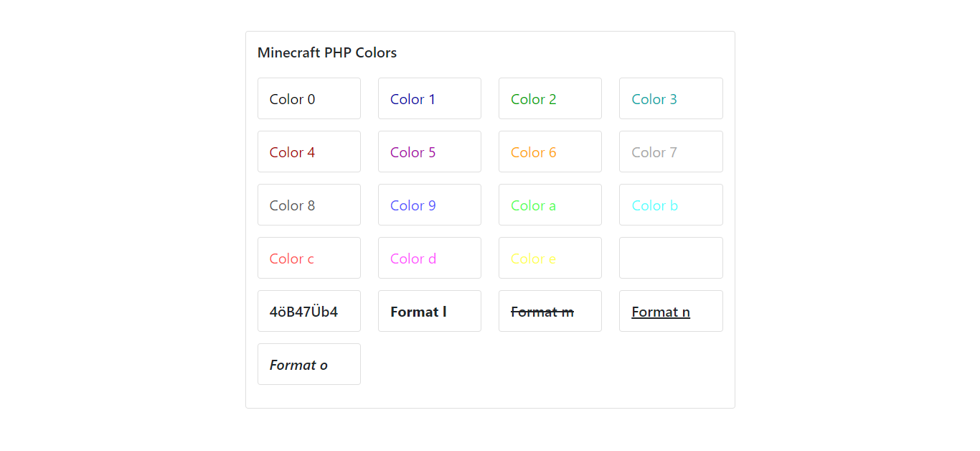
Task: Select the orange 'Color 6' card
Action: pos(550,152)
